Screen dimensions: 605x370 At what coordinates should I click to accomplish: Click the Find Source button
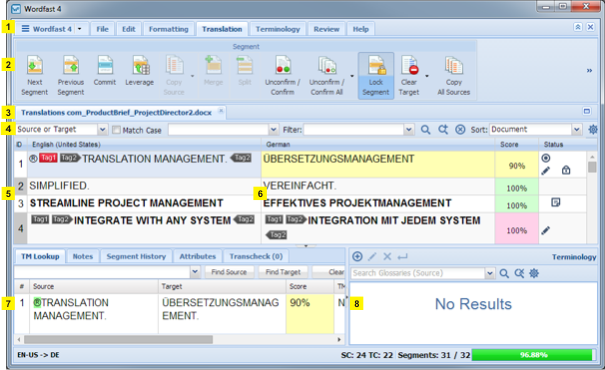tap(229, 272)
